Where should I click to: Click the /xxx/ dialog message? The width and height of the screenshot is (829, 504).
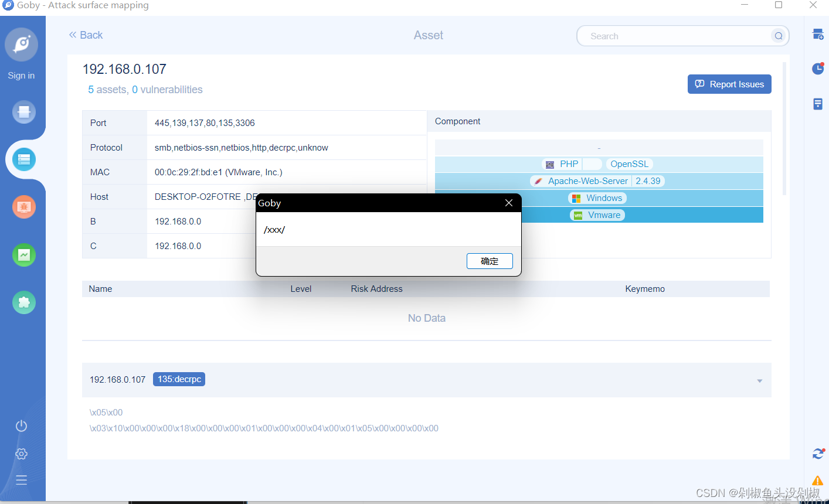click(x=274, y=230)
